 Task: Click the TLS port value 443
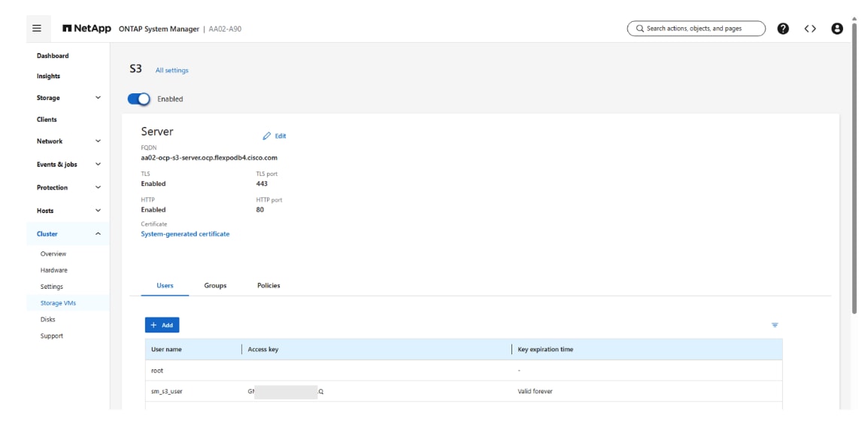point(262,184)
